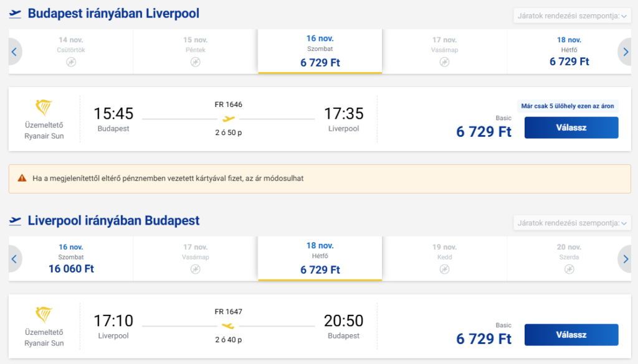Viewport: 638px width, 364px height.
Task: Click the Ryanair harp logo for FR 1647
Action: click(44, 315)
